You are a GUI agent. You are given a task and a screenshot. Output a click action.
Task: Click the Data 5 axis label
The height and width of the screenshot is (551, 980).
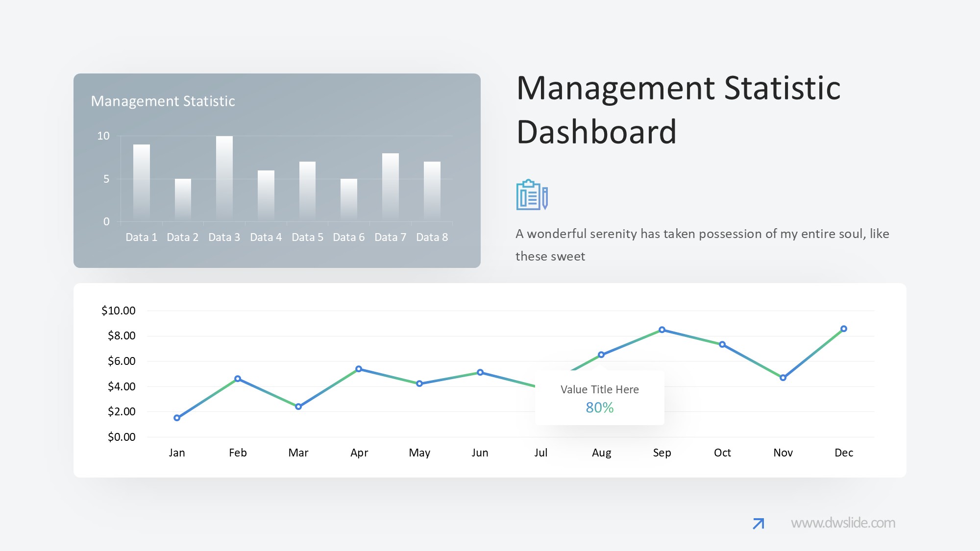click(307, 237)
